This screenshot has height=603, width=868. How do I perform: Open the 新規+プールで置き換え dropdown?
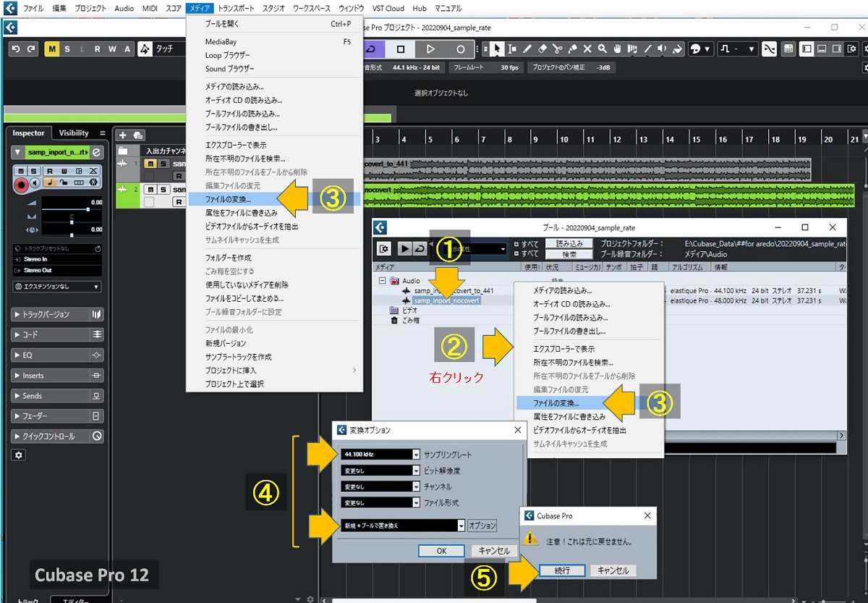coord(402,526)
